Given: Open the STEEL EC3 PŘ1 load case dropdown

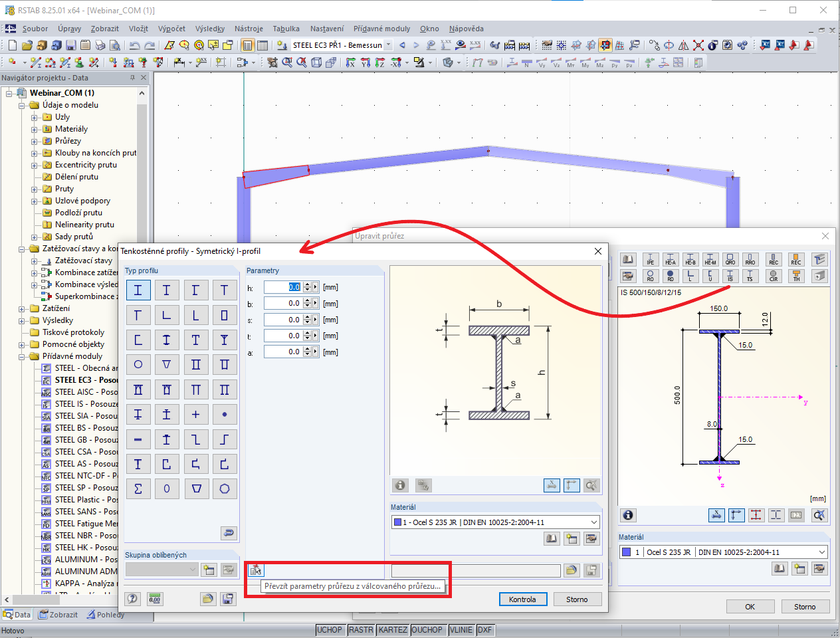Looking at the screenshot, I should click(388, 45).
